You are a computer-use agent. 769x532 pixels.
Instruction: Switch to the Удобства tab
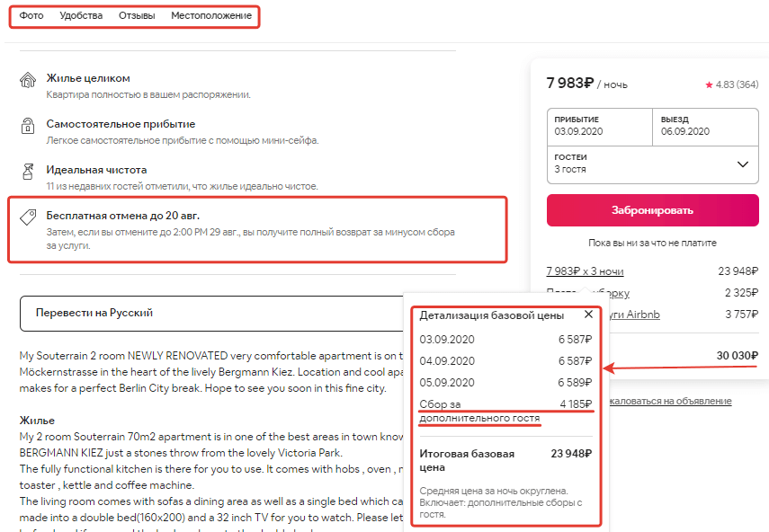(81, 16)
